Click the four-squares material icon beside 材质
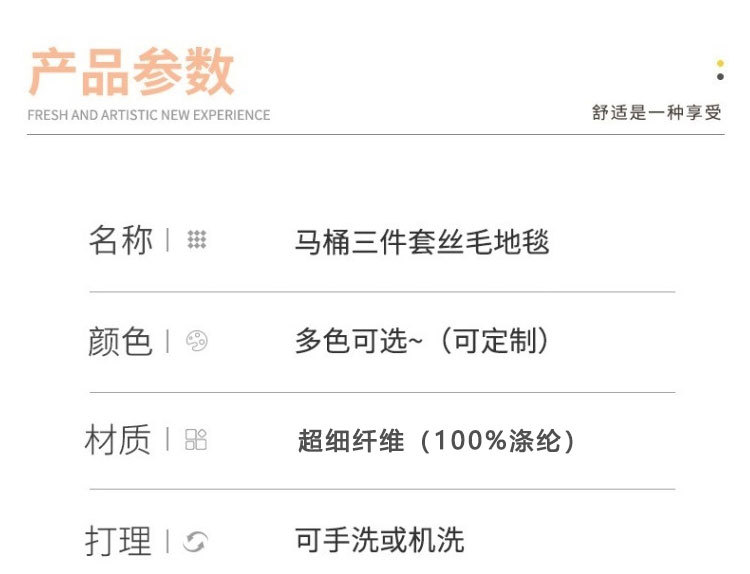Image resolution: width=750 pixels, height=574 pixels. pyautogui.click(x=196, y=440)
